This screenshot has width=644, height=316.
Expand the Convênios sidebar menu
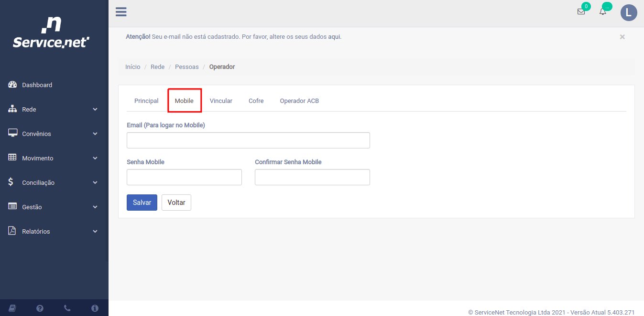point(54,134)
